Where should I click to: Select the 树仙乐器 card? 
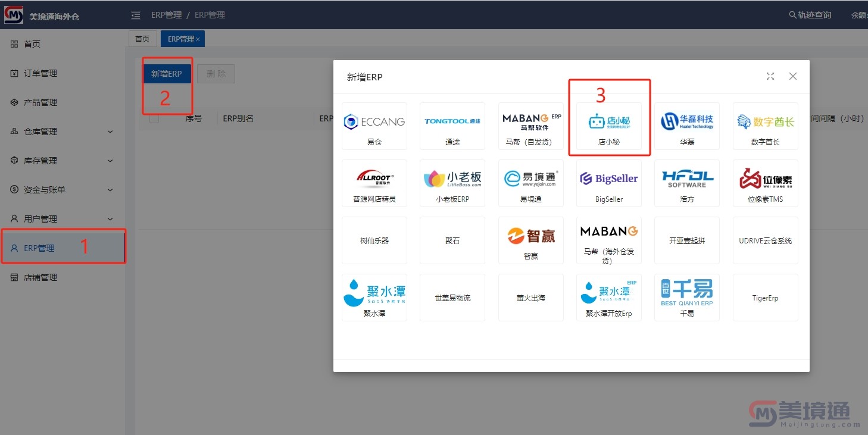point(374,240)
